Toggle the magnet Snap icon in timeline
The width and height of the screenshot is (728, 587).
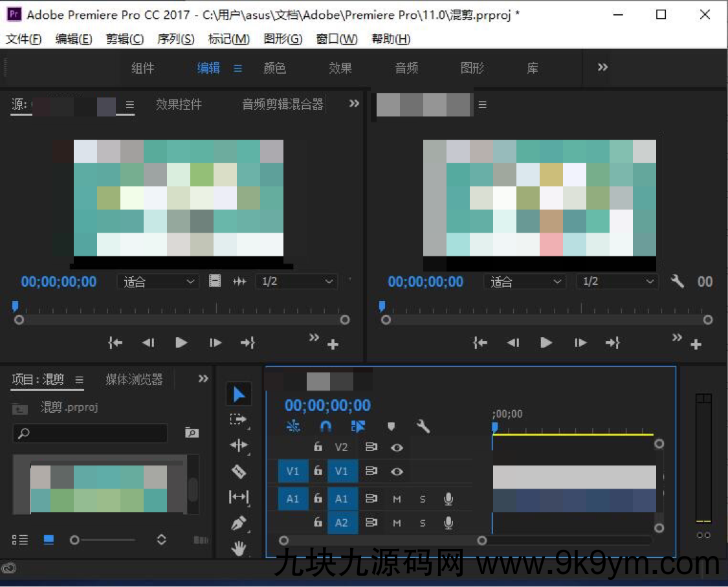pyautogui.click(x=325, y=426)
